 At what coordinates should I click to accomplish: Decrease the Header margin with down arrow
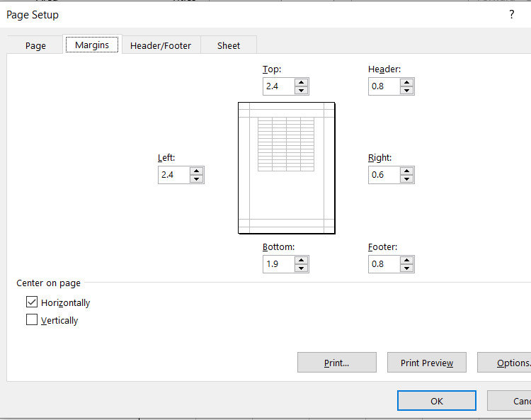[x=406, y=91]
